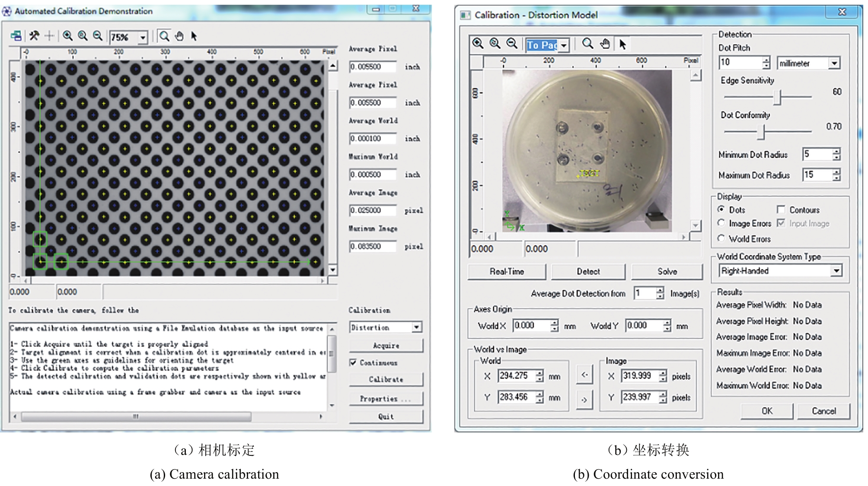Click the Minimum Dot Radius input field

[817, 154]
